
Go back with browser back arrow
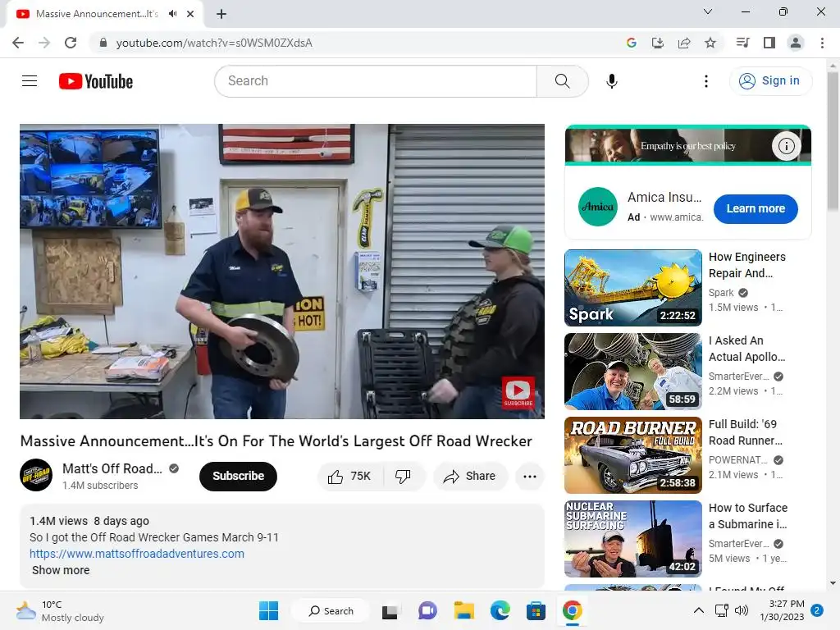click(x=18, y=43)
